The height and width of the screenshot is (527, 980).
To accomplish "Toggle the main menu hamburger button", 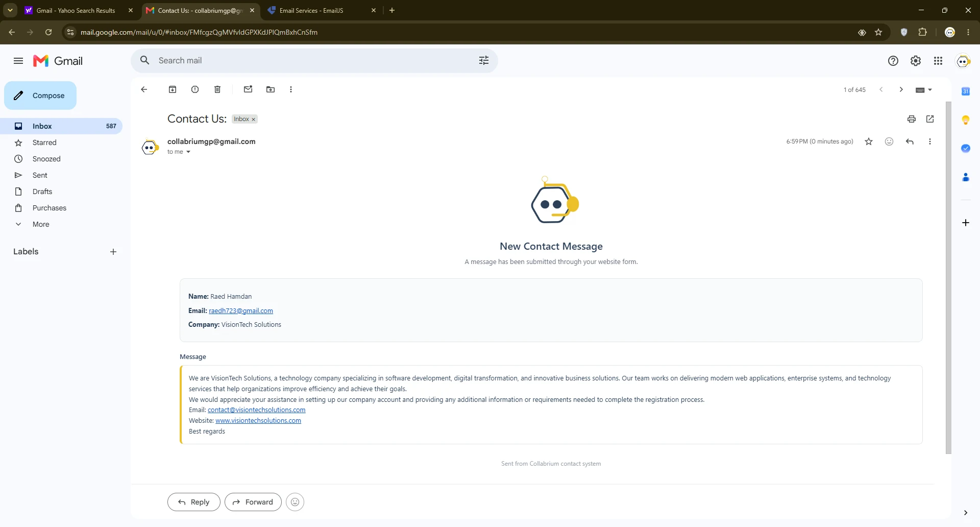I will (18, 61).
